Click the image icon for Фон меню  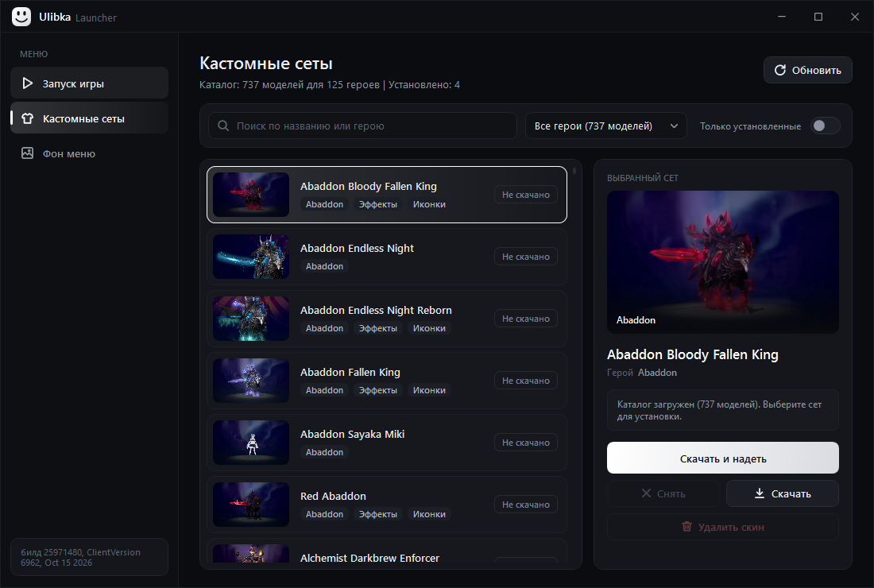(x=27, y=153)
